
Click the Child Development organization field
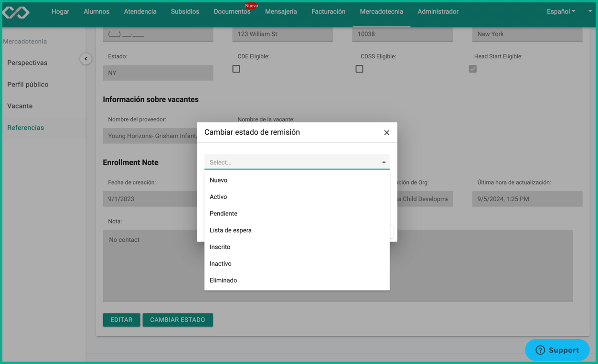click(425, 199)
